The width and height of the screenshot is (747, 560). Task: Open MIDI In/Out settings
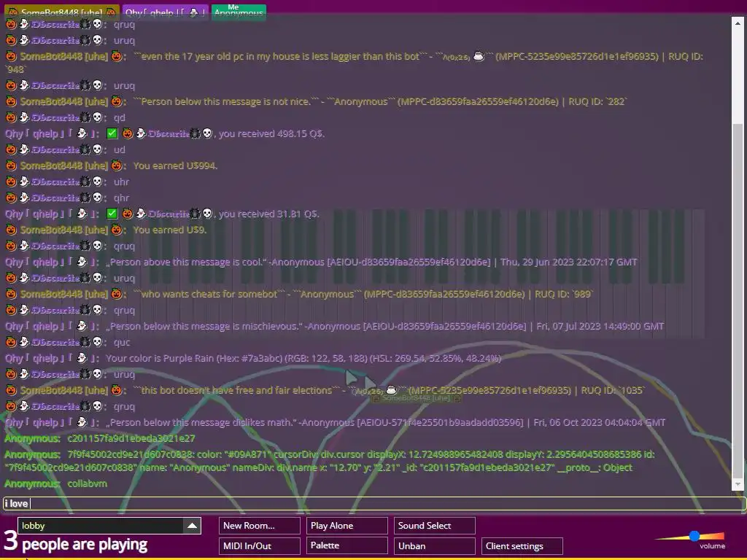(x=260, y=545)
